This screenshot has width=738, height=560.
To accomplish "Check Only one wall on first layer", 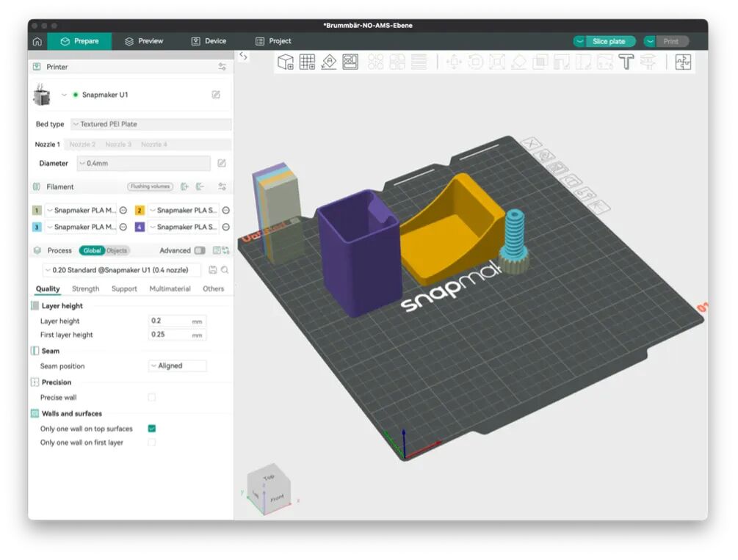I will 151,443.
